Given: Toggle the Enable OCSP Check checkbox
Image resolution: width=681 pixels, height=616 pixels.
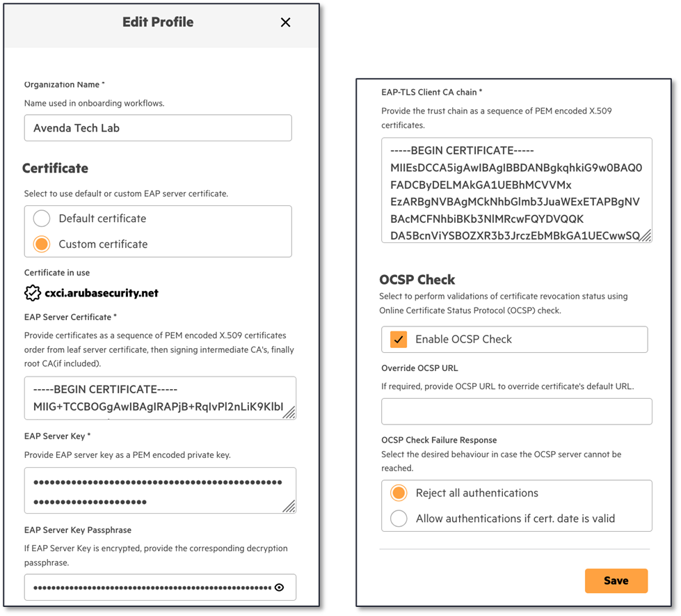Looking at the screenshot, I should click(x=399, y=340).
